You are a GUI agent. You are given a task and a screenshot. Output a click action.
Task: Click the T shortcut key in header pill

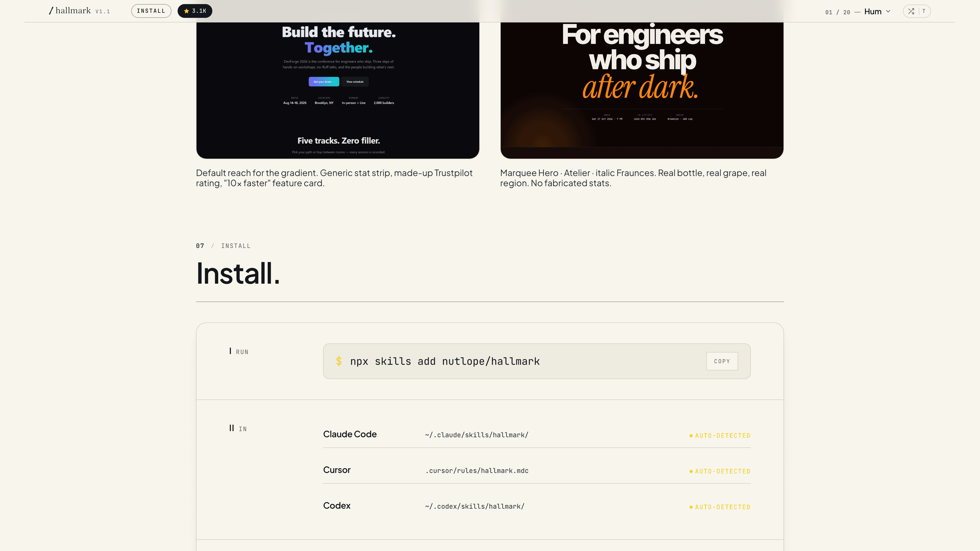click(924, 11)
